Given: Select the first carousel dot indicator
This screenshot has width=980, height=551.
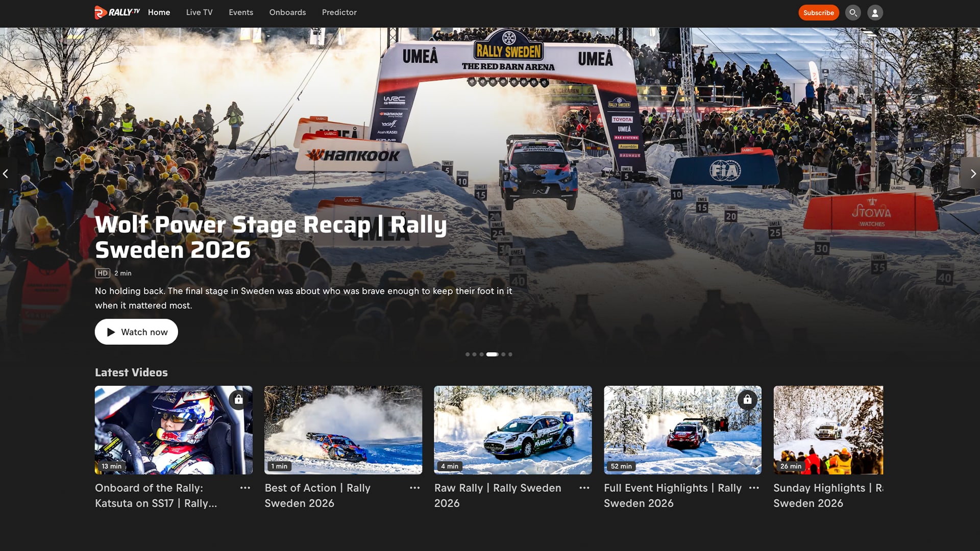Looking at the screenshot, I should 468,354.
